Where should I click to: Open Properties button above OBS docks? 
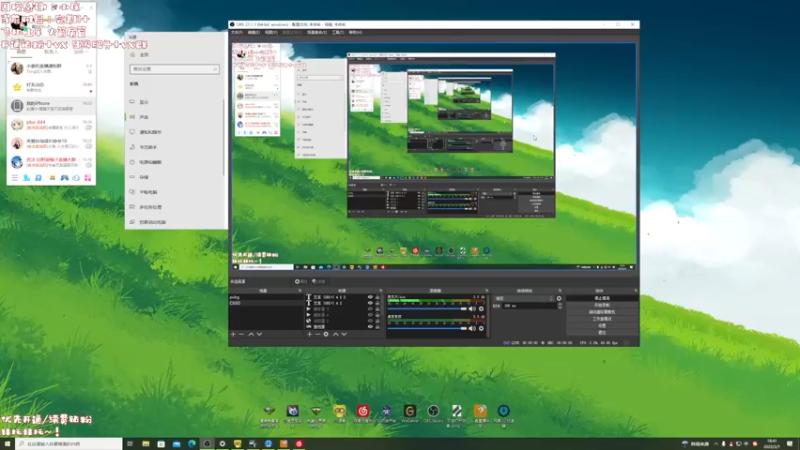(x=301, y=282)
